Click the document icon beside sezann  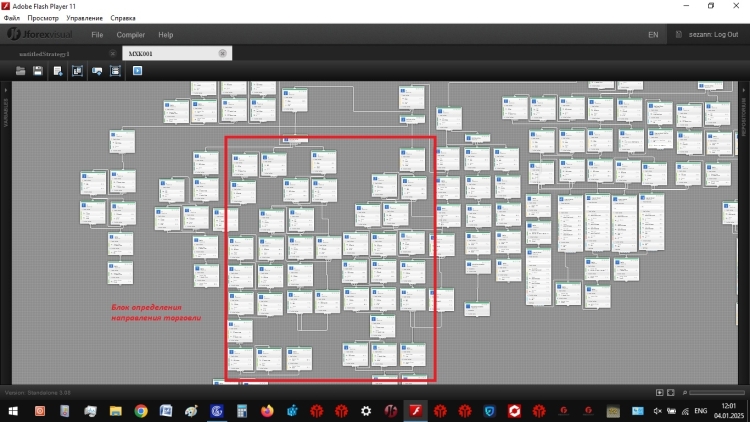pyautogui.click(x=678, y=34)
